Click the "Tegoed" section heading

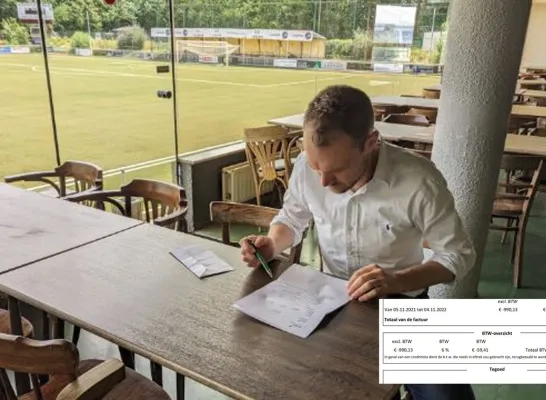click(x=497, y=369)
